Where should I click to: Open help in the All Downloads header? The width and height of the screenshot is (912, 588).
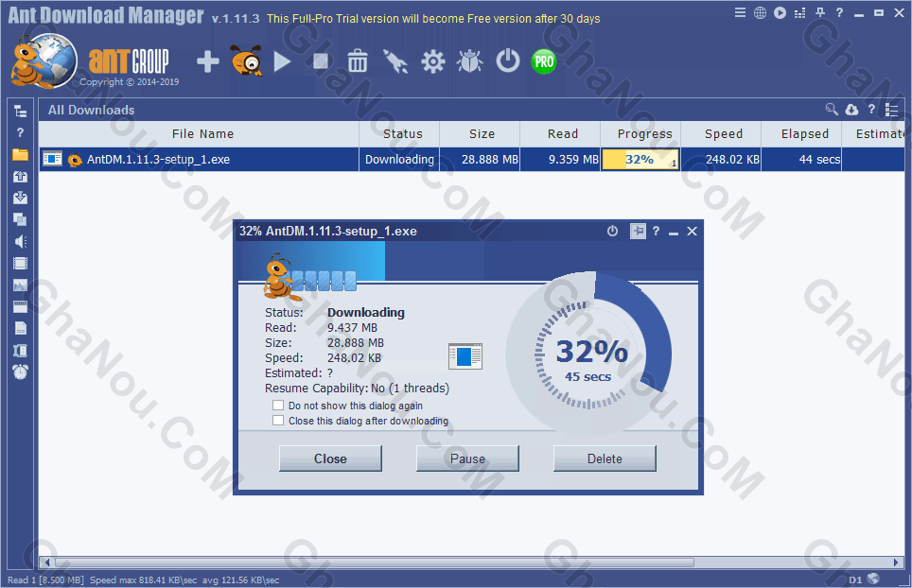coord(871,109)
